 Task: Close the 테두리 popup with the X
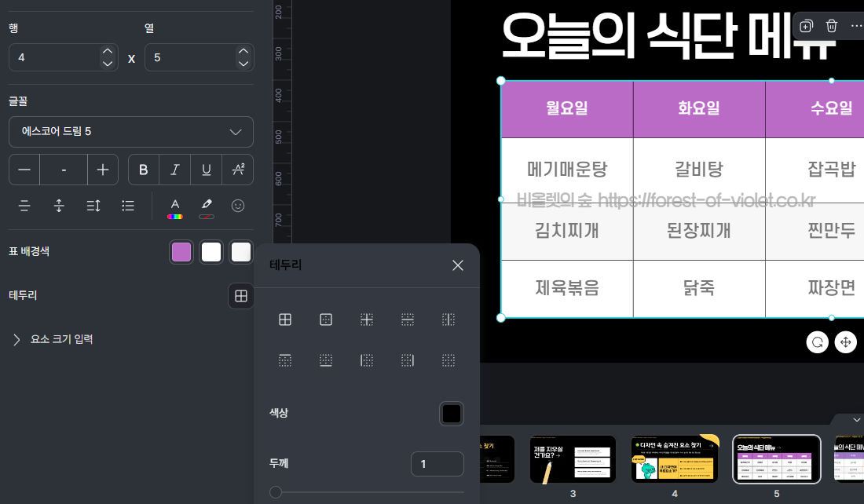[458, 265]
